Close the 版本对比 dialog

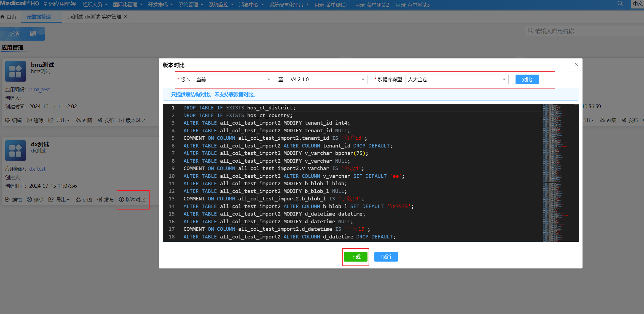tap(576, 65)
